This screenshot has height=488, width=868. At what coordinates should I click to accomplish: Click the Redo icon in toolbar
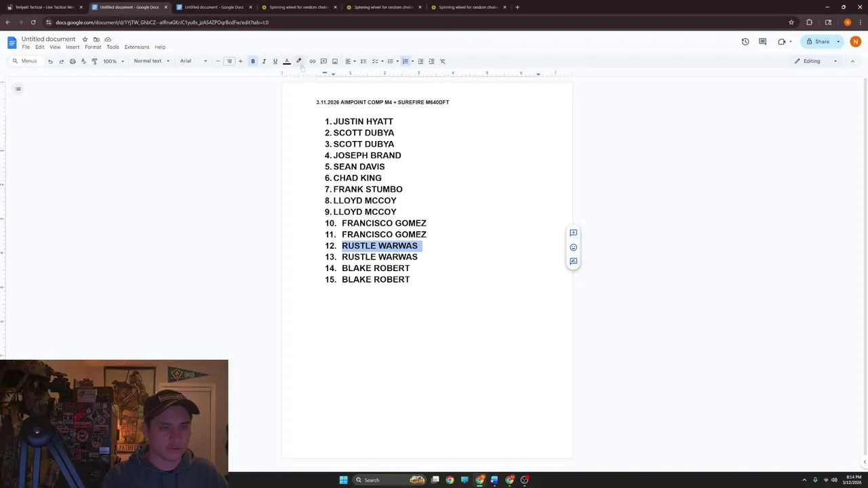click(61, 61)
